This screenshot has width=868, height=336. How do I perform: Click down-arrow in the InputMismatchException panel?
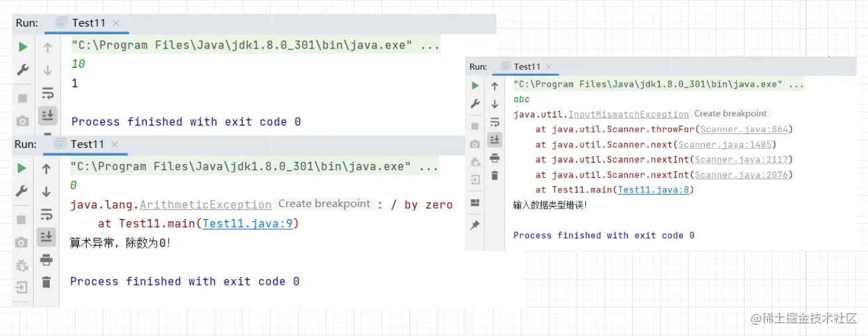(494, 104)
